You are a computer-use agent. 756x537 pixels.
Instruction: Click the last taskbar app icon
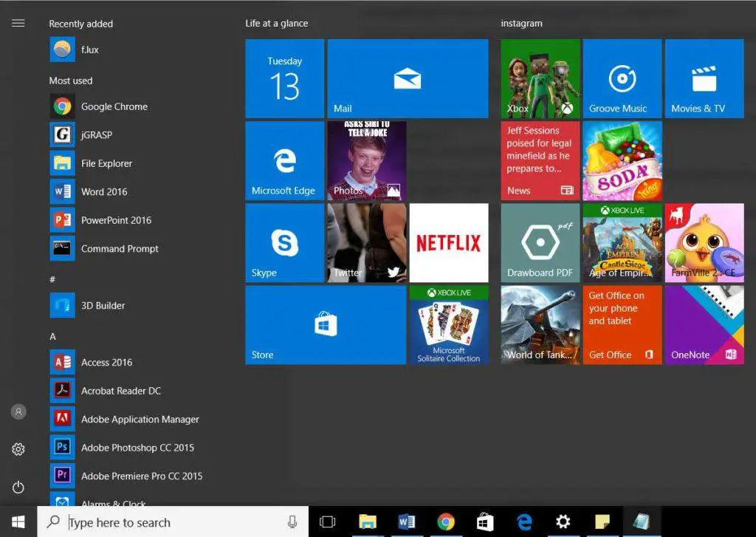[x=642, y=521]
